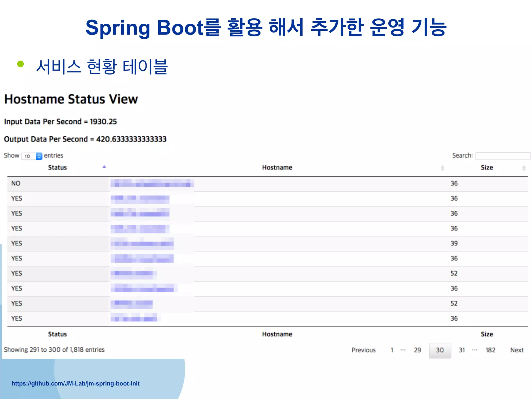Go to the Previous page

click(x=363, y=350)
